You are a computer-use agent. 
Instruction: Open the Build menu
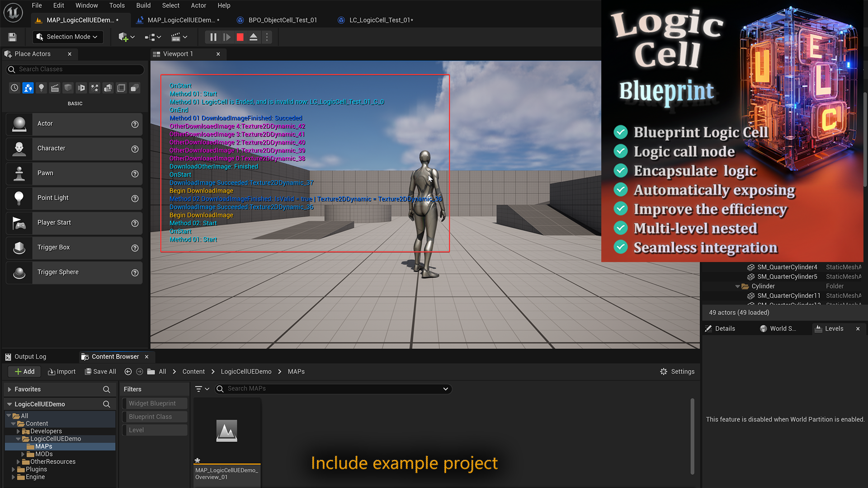(143, 5)
